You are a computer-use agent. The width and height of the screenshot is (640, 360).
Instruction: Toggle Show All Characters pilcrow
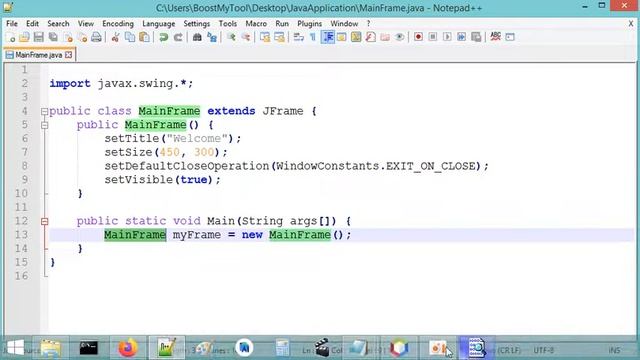click(313, 37)
